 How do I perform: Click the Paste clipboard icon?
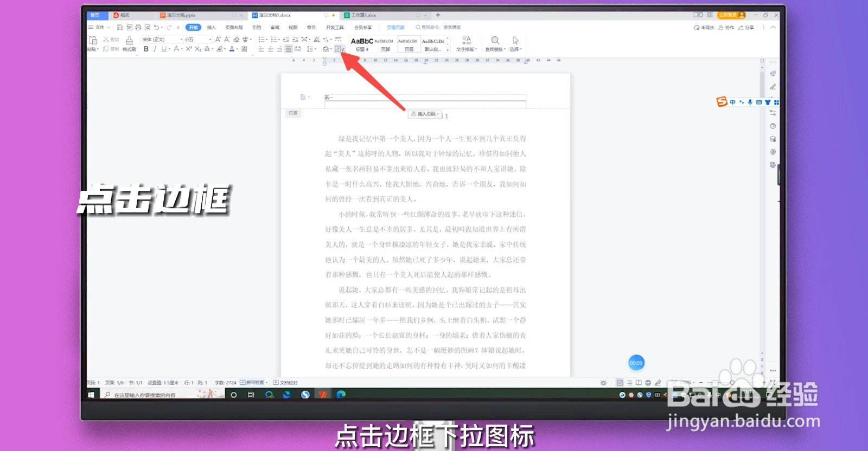93,40
